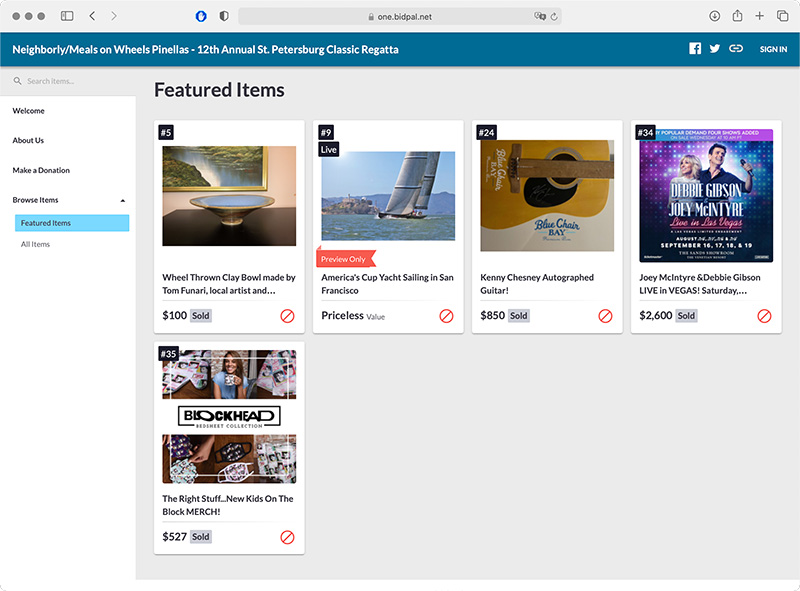The image size is (800, 591).
Task: Click the blocked icon on $850 guitar card
Action: click(605, 316)
